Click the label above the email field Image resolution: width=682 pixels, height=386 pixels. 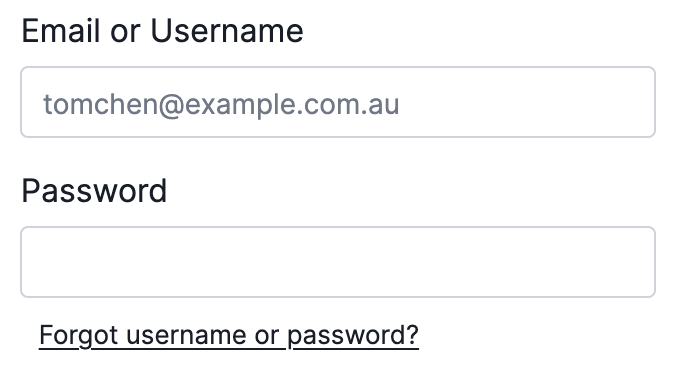pos(162,31)
